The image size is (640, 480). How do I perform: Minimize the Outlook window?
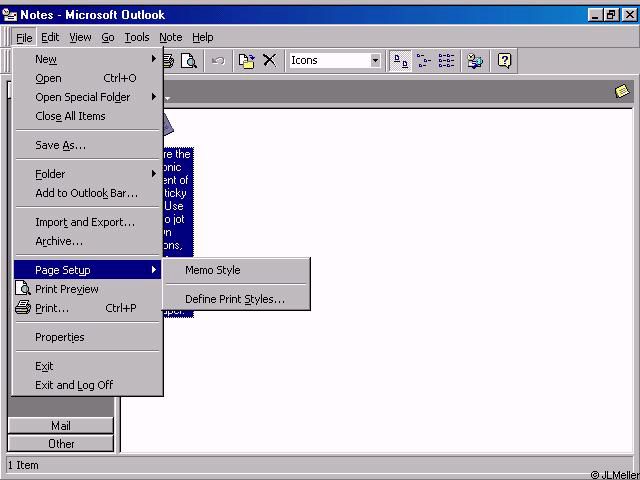(596, 15)
